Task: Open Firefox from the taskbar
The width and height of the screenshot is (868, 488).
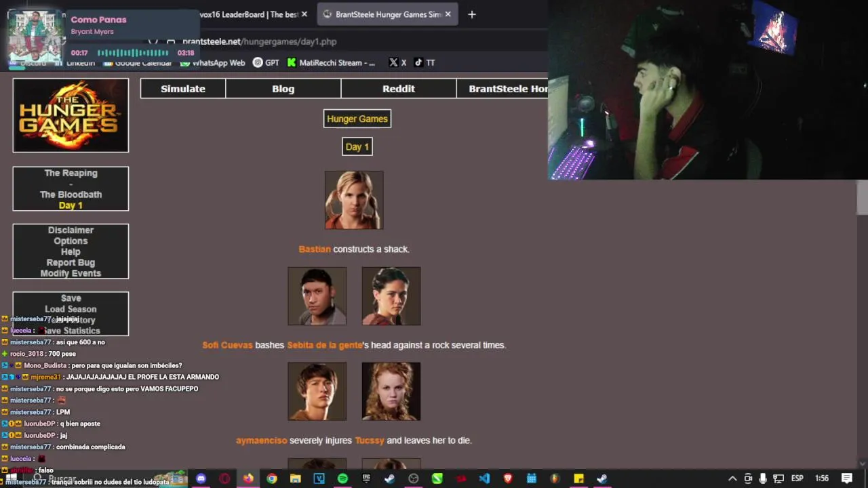Action: click(248, 479)
